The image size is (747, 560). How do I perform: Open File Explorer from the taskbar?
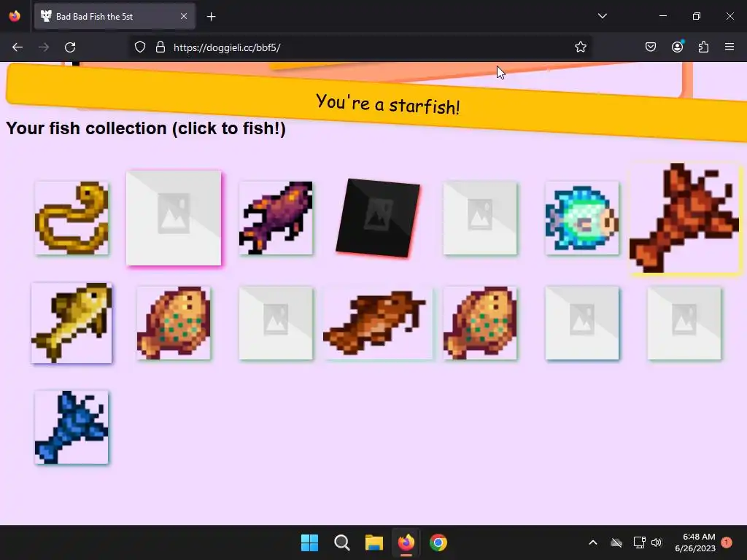374,542
